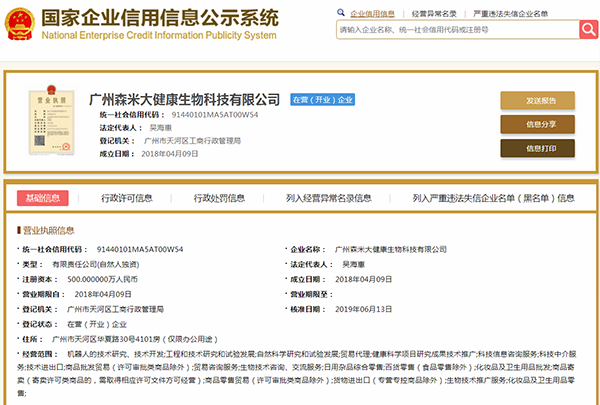Select the 企业信用信息 search category
The image size is (600, 405).
point(372,14)
